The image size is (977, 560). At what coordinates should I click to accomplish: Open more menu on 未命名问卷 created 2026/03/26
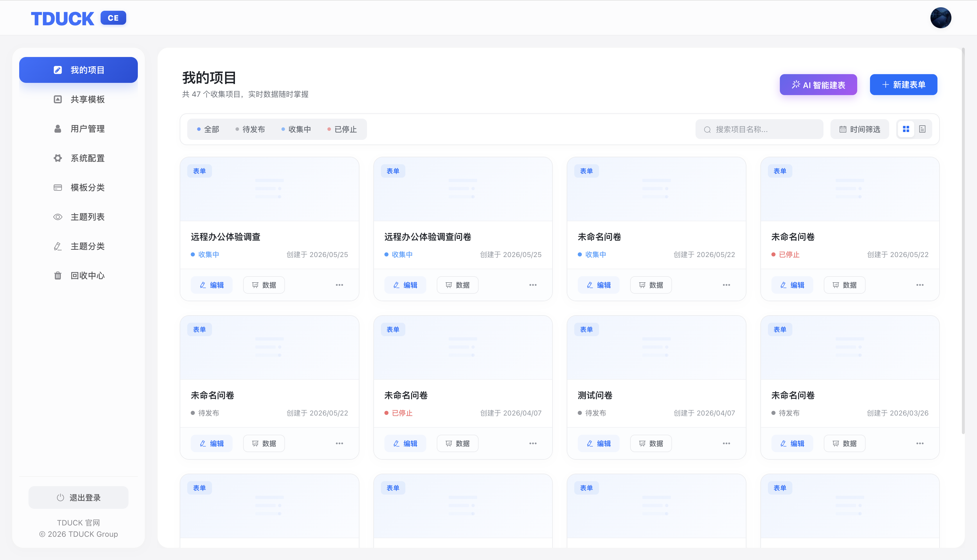920,443
